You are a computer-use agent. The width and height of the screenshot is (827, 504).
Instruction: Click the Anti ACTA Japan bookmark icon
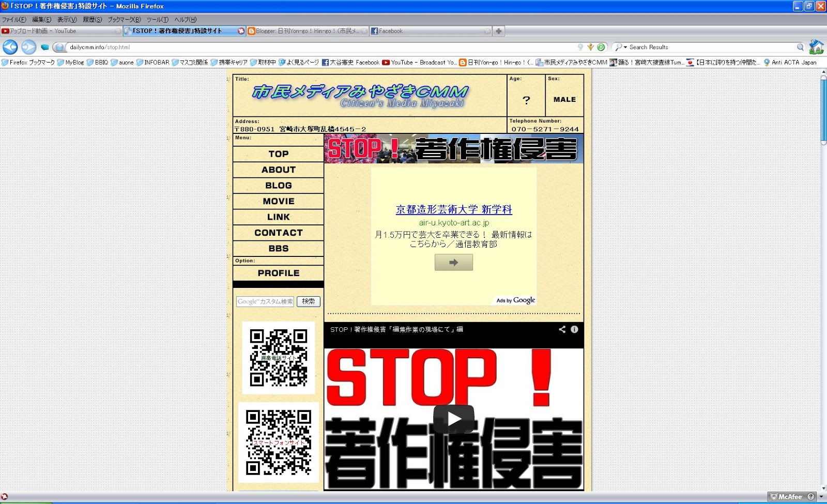(x=767, y=62)
